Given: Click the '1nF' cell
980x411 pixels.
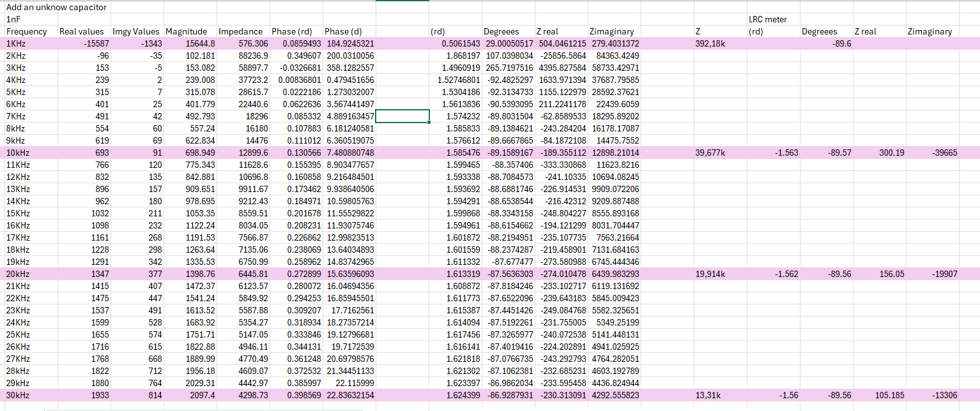Looking at the screenshot, I should click(x=14, y=20).
